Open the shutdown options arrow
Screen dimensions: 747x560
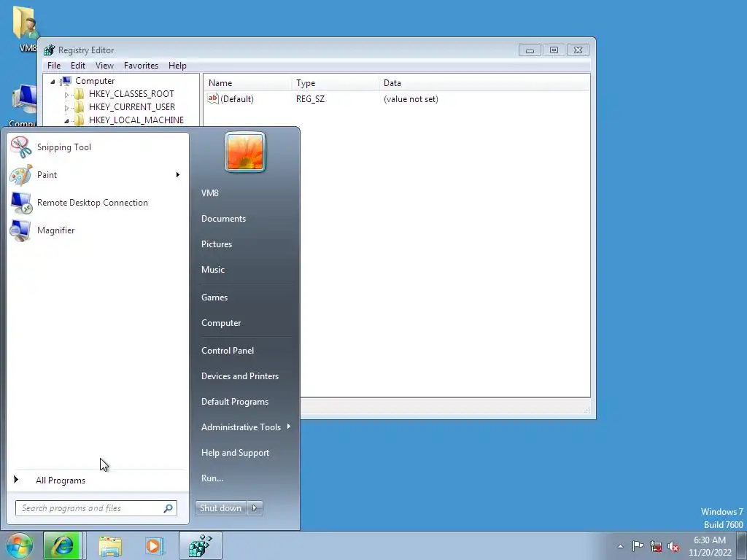point(255,508)
